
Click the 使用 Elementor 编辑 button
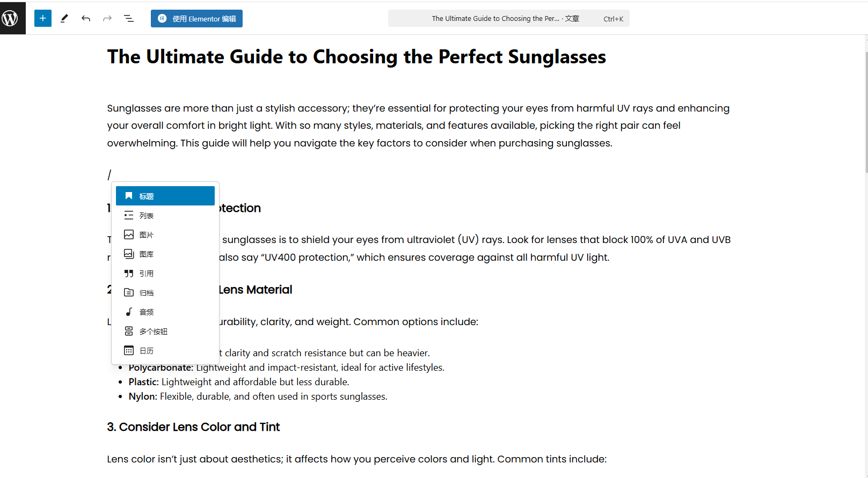click(196, 18)
